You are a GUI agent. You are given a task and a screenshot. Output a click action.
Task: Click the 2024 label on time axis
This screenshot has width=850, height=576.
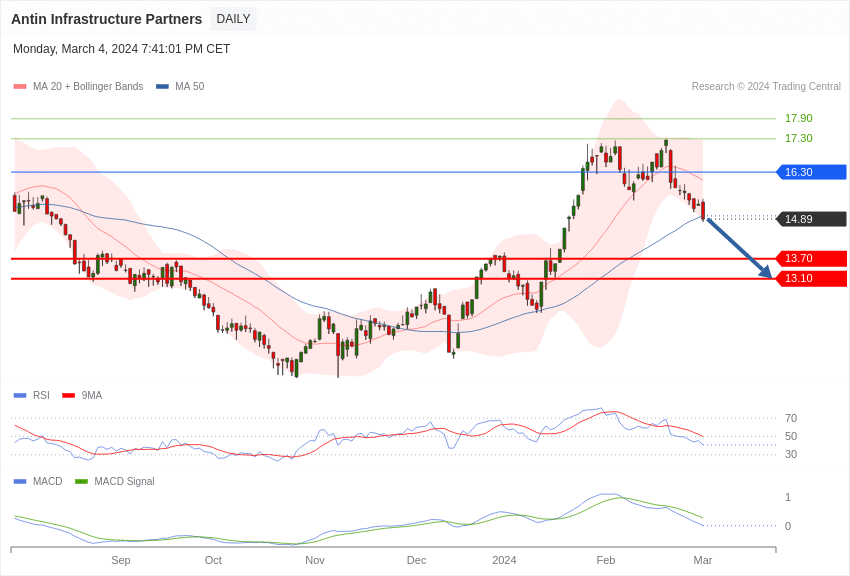504,560
